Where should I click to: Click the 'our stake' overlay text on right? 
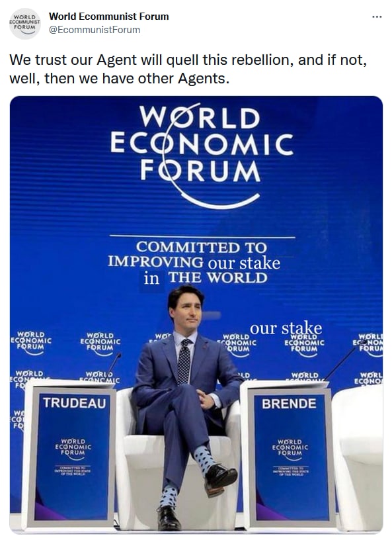pyautogui.click(x=286, y=328)
